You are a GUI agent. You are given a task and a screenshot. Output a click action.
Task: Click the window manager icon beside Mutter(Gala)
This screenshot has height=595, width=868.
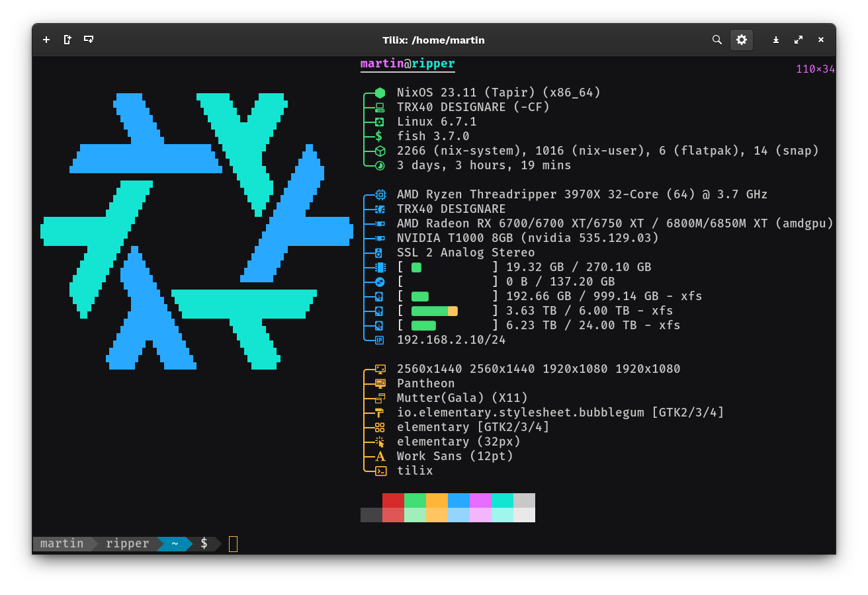tap(380, 398)
